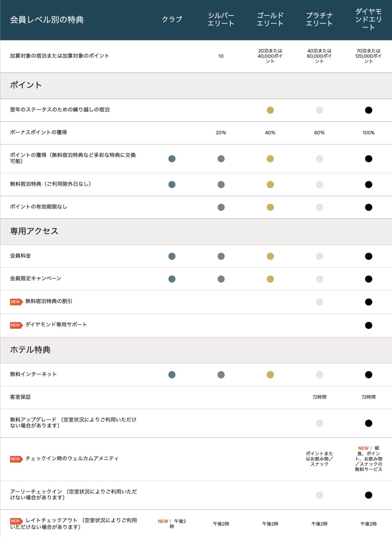This screenshot has width=392, height=538.
Task: Click the black Diamond dot for ダイヤモンド専用サポート
Action: pyautogui.click(x=368, y=325)
